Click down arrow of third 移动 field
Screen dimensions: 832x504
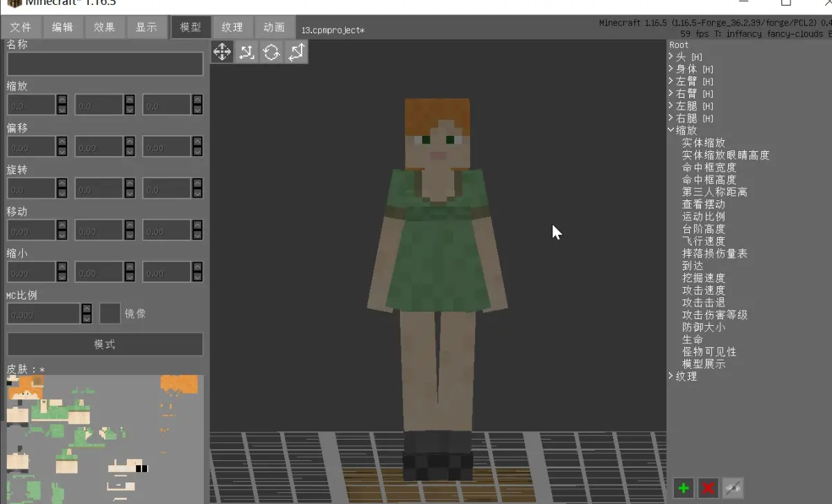click(x=198, y=234)
